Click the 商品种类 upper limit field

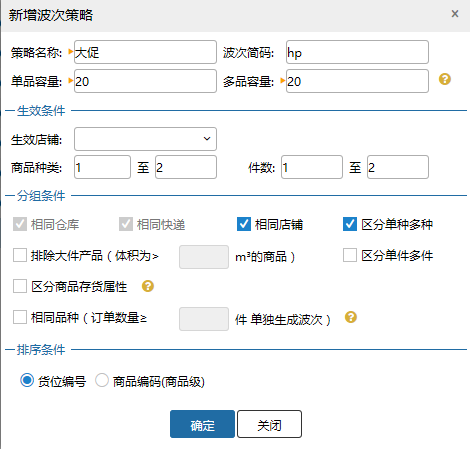pos(186,167)
